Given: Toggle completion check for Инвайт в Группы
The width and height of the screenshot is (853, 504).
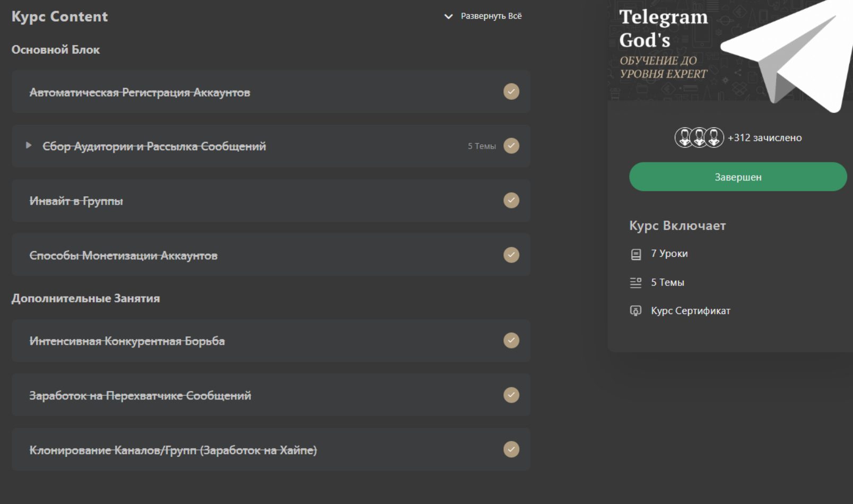Looking at the screenshot, I should click(x=511, y=201).
